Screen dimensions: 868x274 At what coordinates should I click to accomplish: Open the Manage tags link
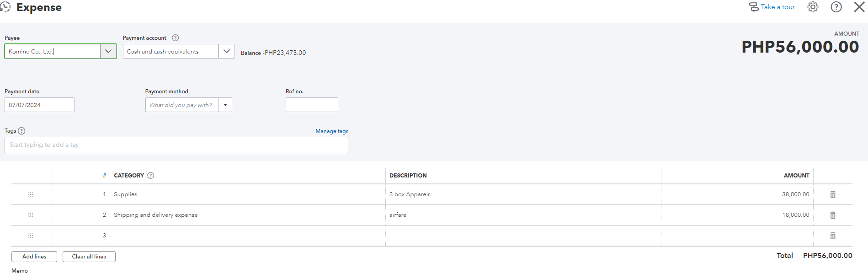(x=332, y=131)
